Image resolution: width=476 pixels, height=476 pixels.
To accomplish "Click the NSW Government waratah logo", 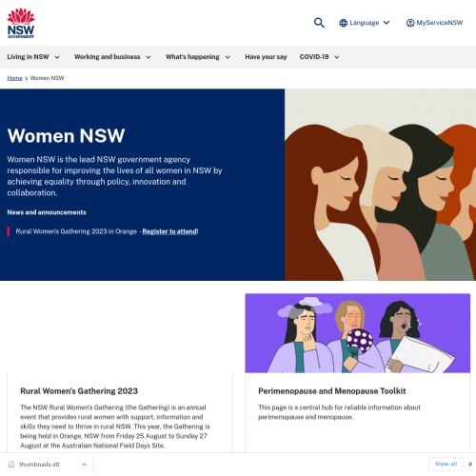I will point(21,23).
